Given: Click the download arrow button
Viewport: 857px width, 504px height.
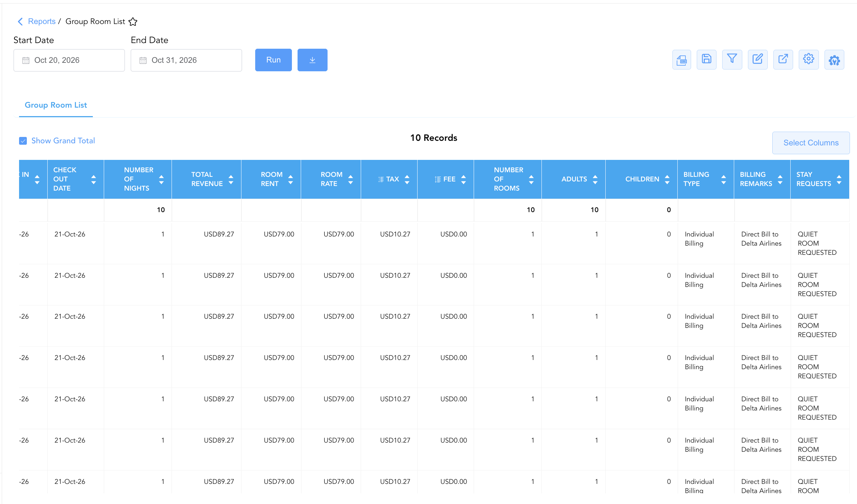Looking at the screenshot, I should click(x=312, y=60).
